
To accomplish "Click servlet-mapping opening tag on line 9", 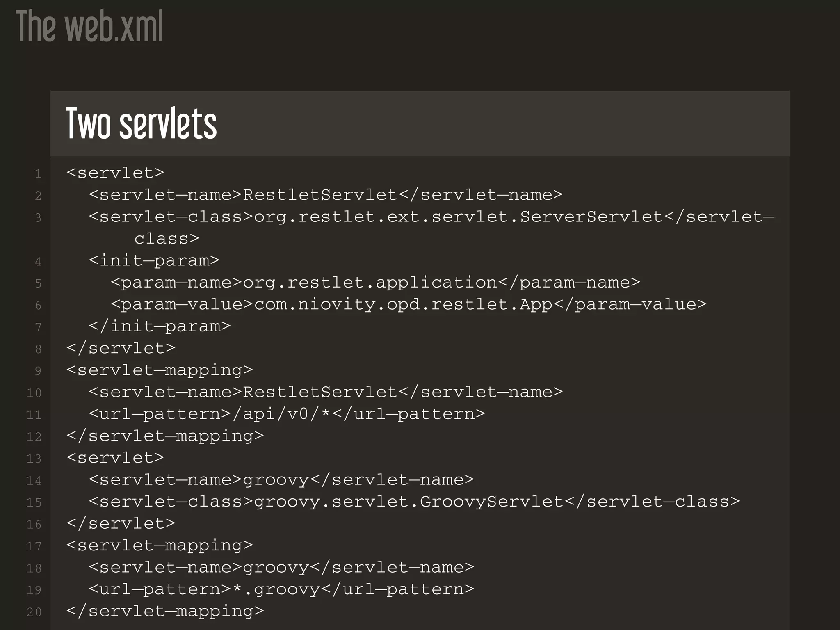I will tap(160, 370).
